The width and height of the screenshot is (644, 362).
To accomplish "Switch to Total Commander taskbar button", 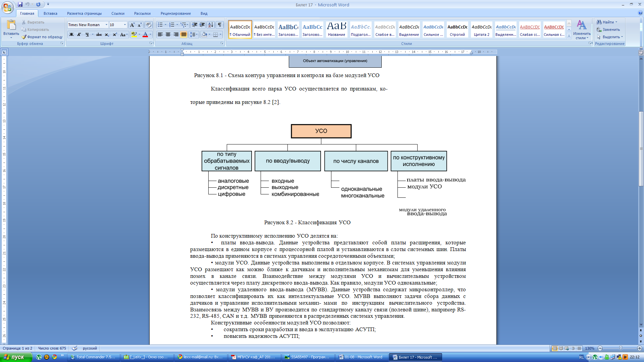I will [94, 357].
